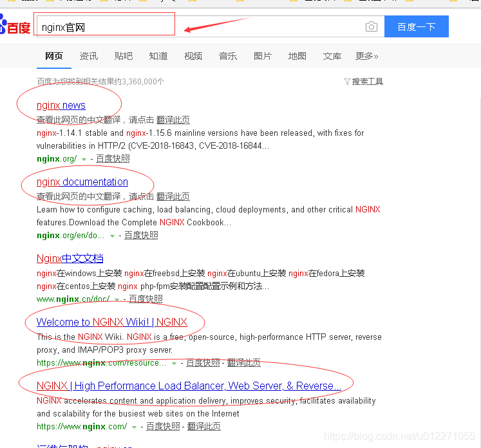
Task: Open NGINX High Performance Load Balancer result
Action: pos(189,386)
